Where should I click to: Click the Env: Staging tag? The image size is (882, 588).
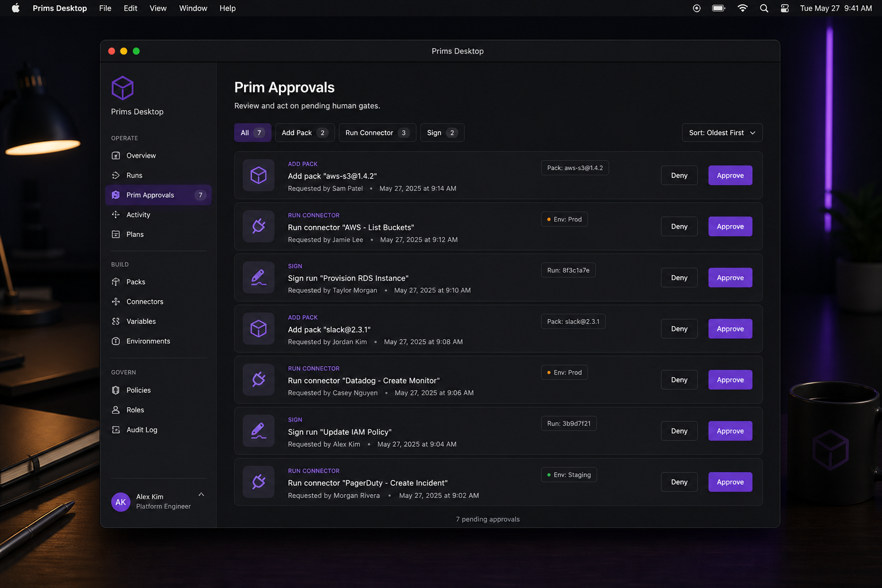[x=568, y=475]
